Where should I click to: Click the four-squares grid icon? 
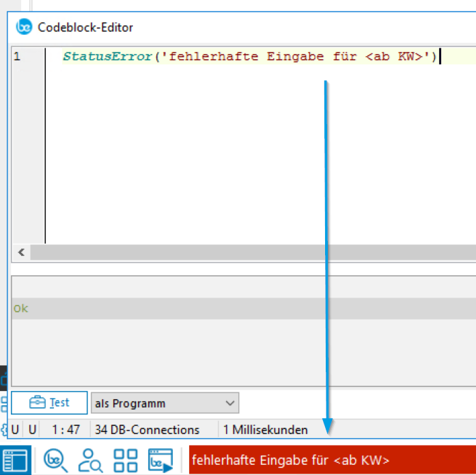[x=126, y=459]
